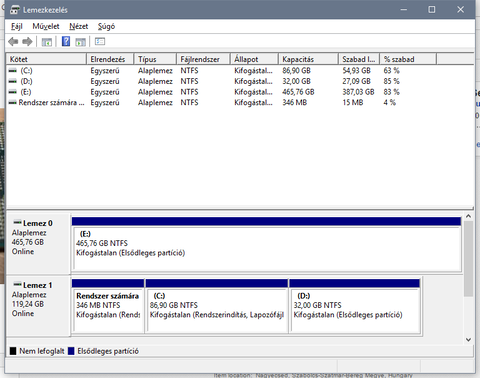Sort by the Szabad l... column header
Viewport: 480px width, 378px height.
point(359,59)
